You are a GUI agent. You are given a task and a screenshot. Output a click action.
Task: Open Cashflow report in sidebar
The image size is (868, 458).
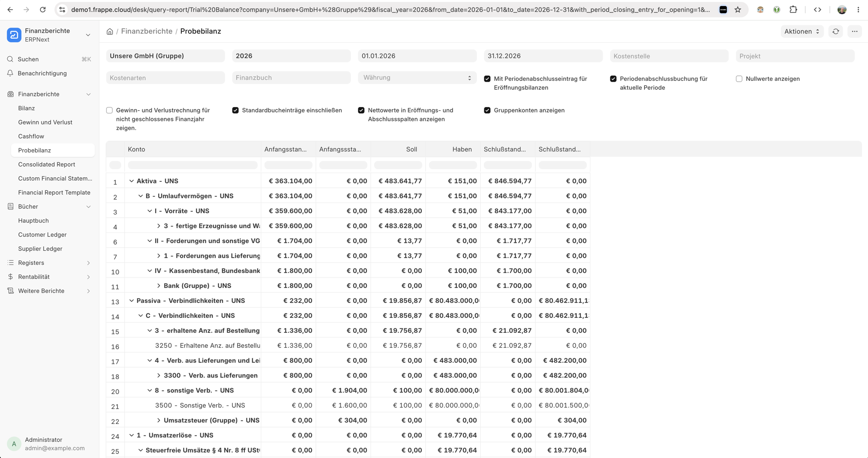pos(53,136)
